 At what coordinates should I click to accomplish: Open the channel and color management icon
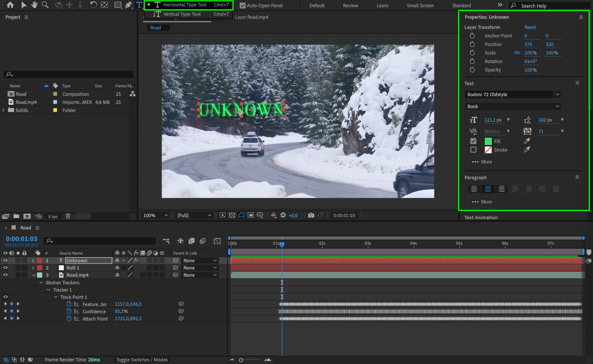pos(274,215)
